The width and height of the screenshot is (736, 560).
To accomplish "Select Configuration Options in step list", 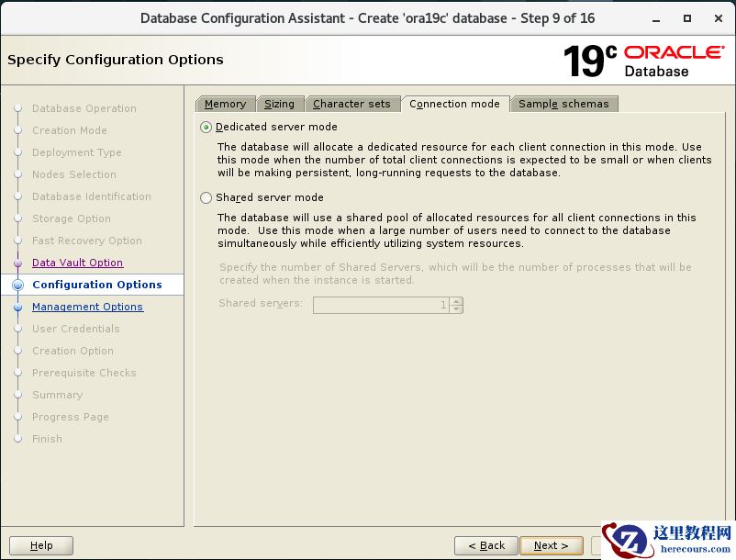I will click(x=97, y=285).
